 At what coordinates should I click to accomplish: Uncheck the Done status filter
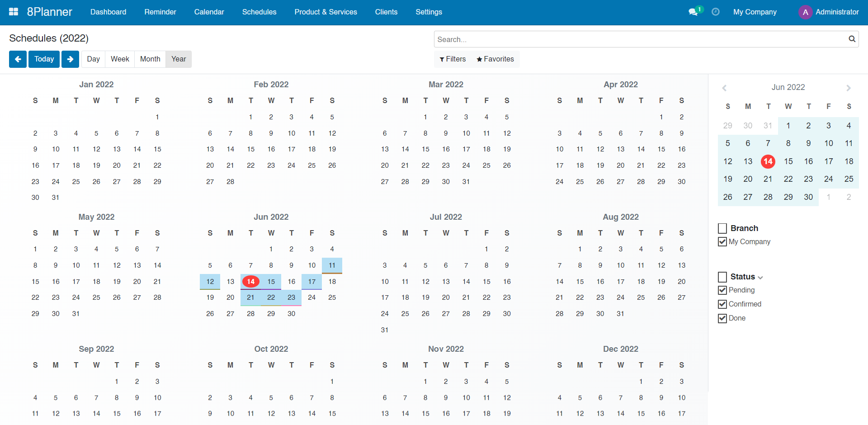tap(722, 318)
